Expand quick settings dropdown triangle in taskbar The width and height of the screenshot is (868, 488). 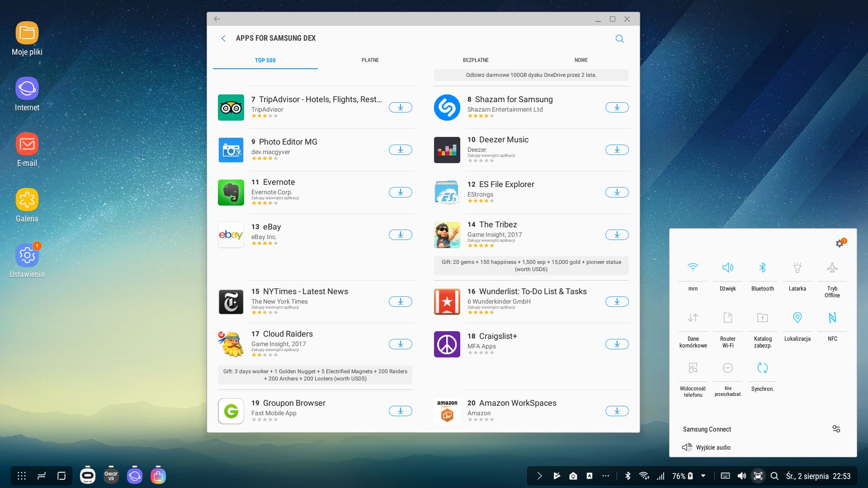pos(703,476)
